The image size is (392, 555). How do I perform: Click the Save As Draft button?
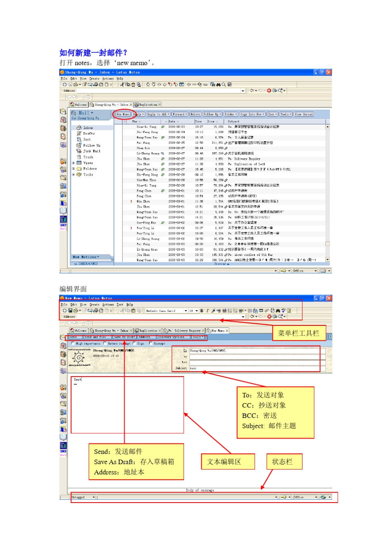[125, 337]
